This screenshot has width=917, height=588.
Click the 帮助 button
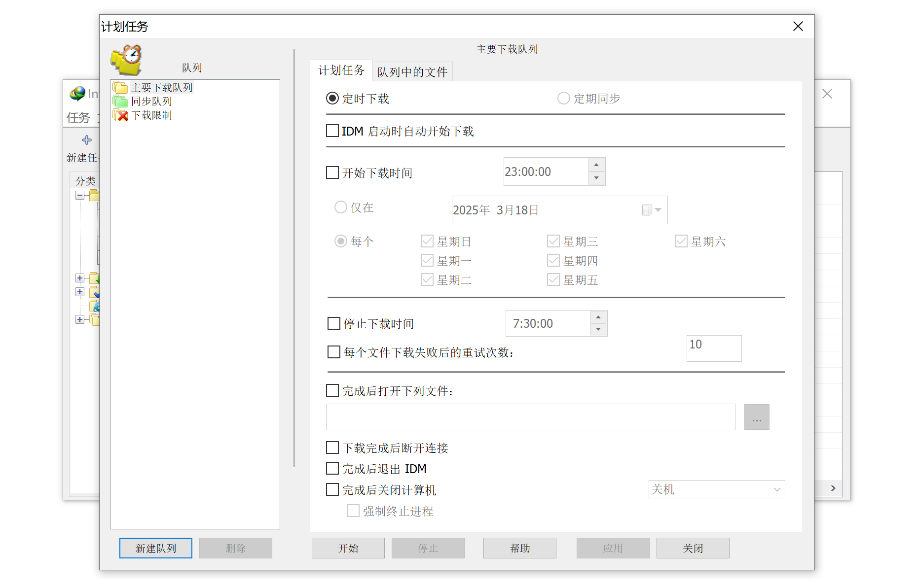pyautogui.click(x=519, y=548)
